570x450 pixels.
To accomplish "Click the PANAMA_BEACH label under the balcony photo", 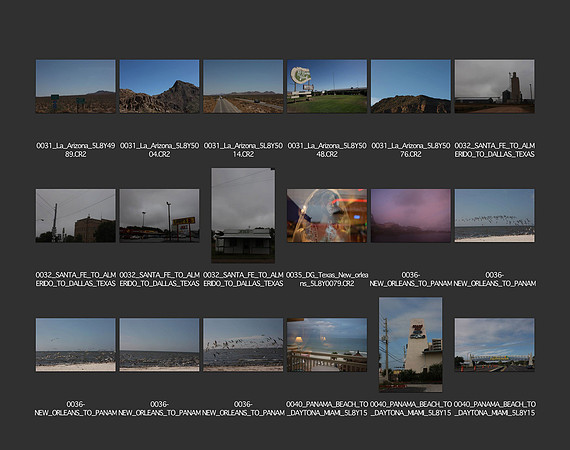I will [327, 409].
